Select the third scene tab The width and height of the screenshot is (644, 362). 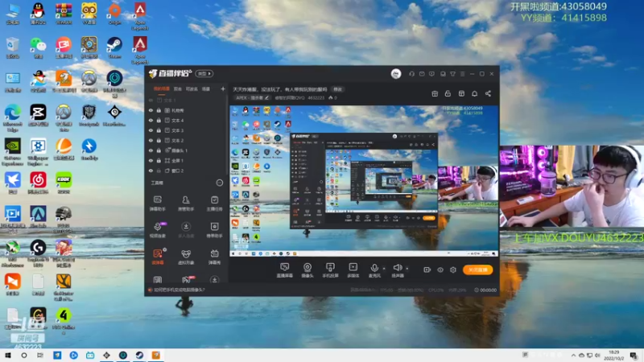coord(192,88)
